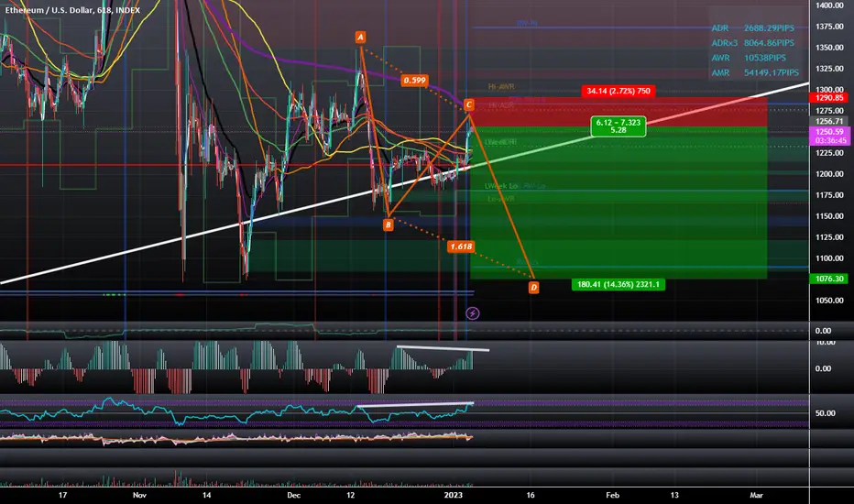The width and height of the screenshot is (854, 504).
Task: Click the 2023 label on the time axis
Action: [x=454, y=495]
